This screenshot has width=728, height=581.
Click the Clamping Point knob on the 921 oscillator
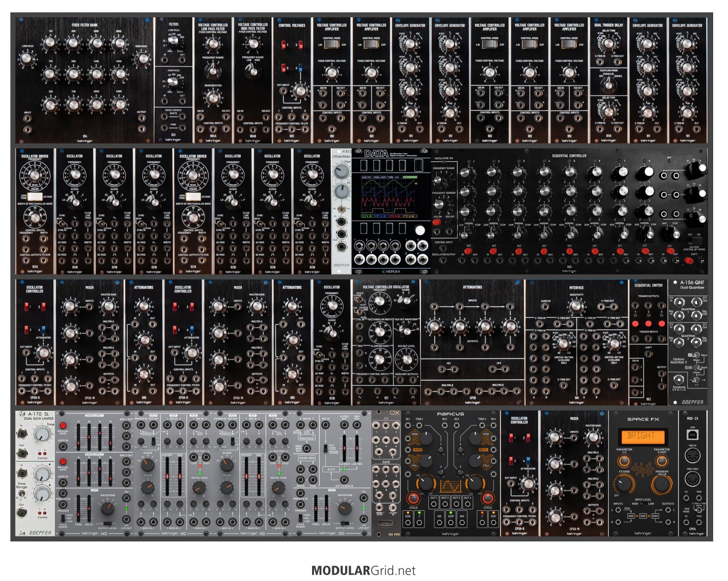[380, 359]
